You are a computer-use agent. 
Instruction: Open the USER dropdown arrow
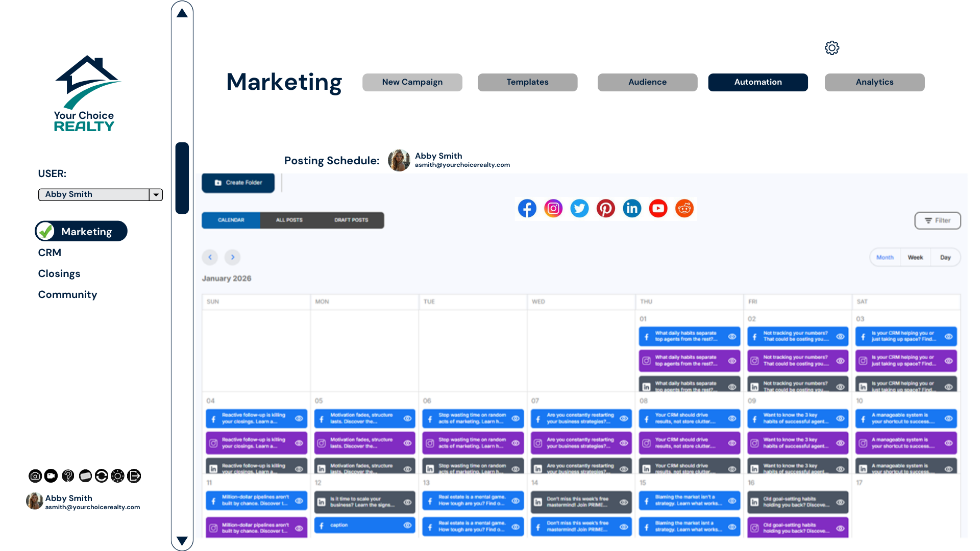pos(156,194)
